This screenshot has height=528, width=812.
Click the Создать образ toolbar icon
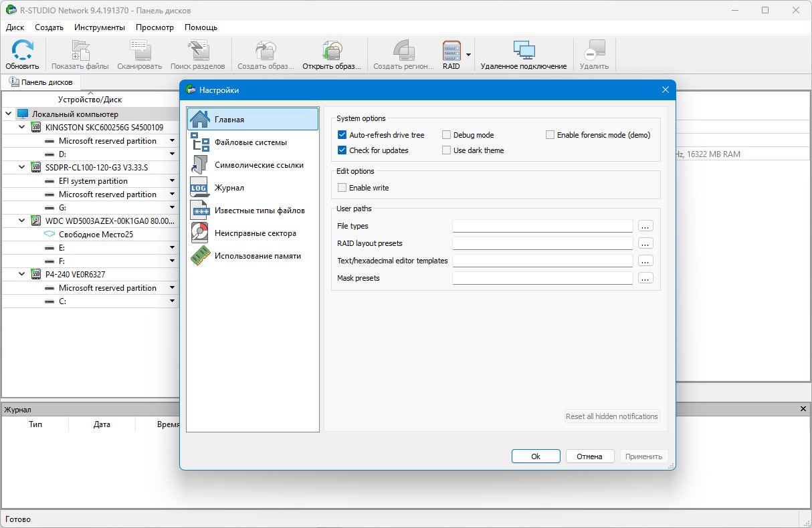[x=266, y=50]
